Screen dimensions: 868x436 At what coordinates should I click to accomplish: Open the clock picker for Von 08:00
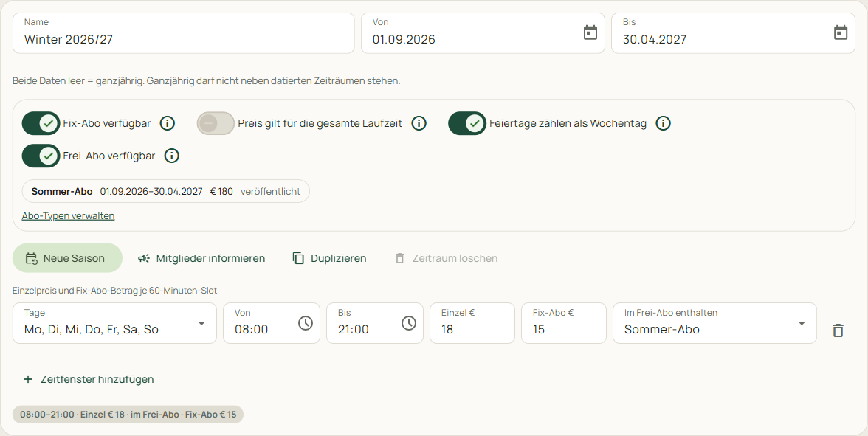pyautogui.click(x=306, y=323)
